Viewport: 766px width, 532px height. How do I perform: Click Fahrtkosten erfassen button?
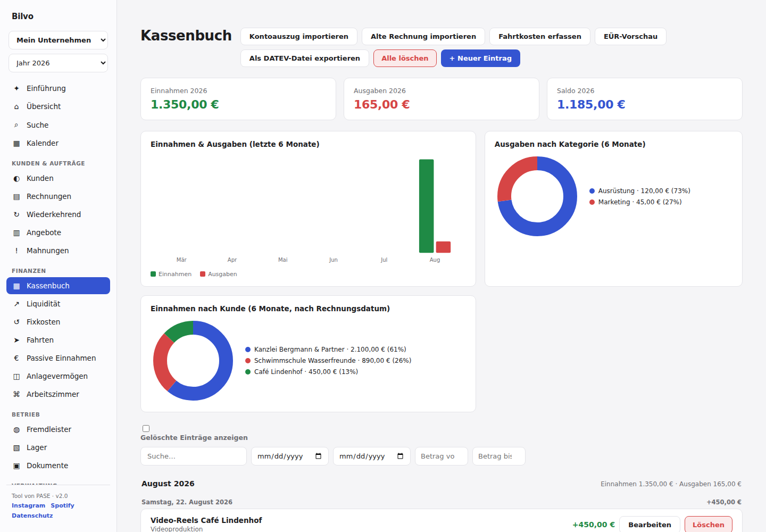click(x=540, y=36)
